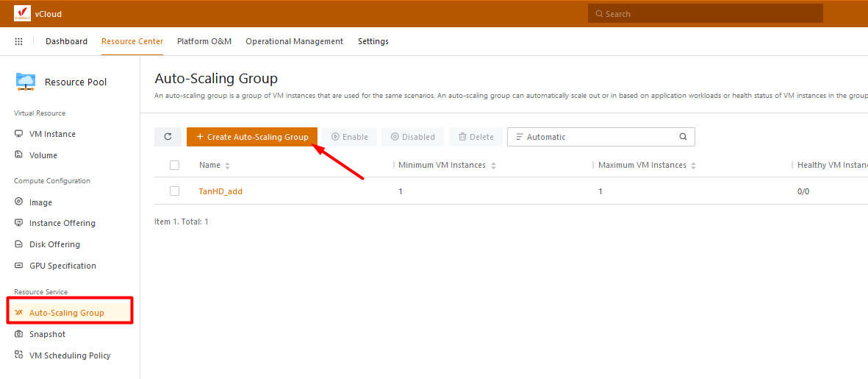Click the vCloud logo icon
This screenshot has height=379, width=868.
[22, 13]
